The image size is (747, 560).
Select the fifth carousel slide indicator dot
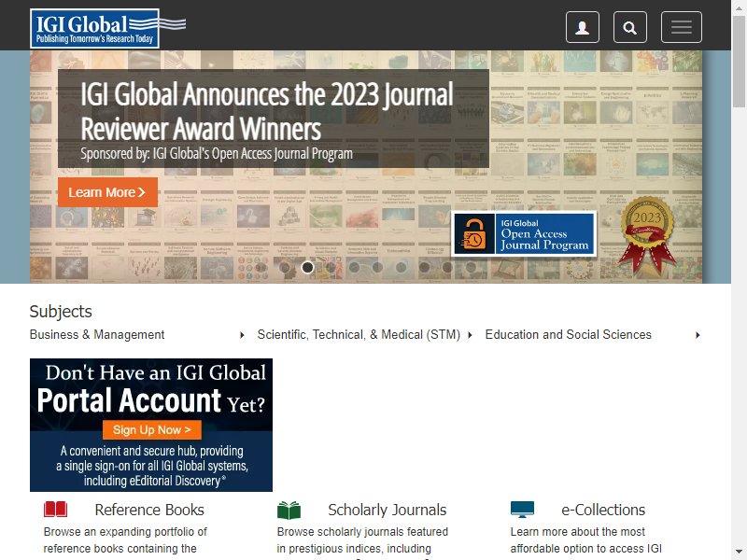click(354, 268)
